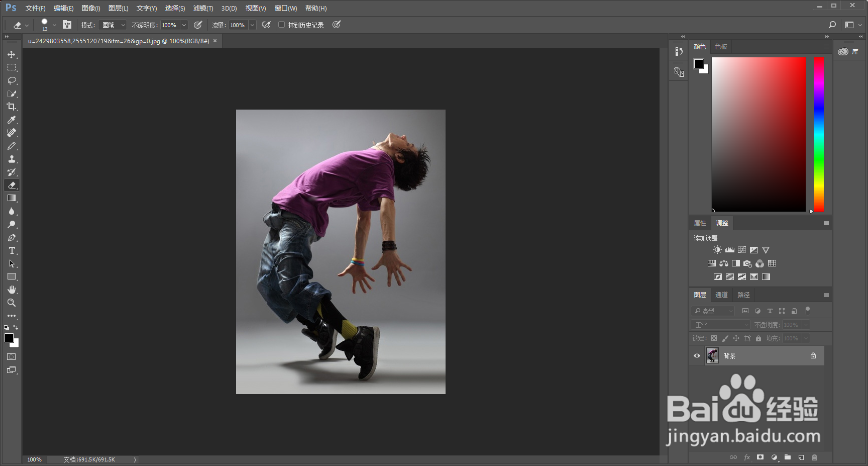Expand the 不透明度 slider dropdown in options bar
The image size is (868, 466).
184,25
